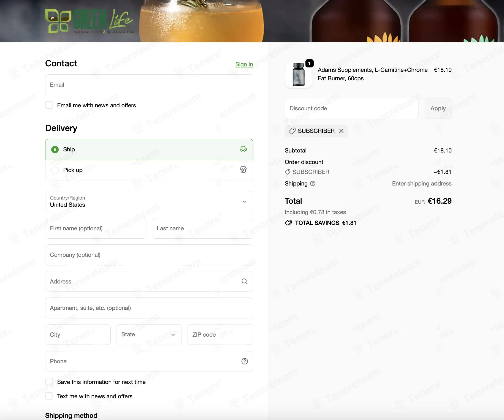Enable Email me with news and offers
The height and width of the screenshot is (420, 504).
click(x=49, y=105)
